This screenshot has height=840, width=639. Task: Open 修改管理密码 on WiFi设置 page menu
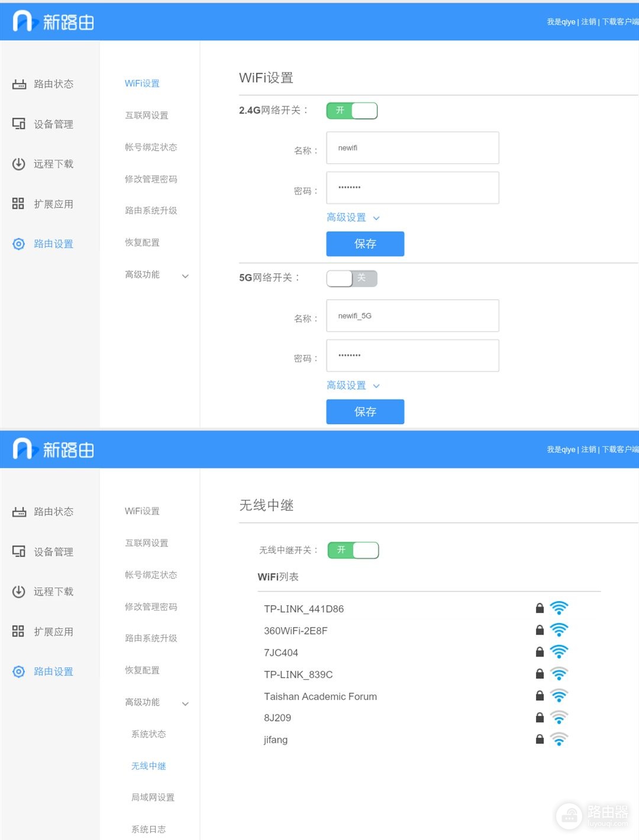151,179
